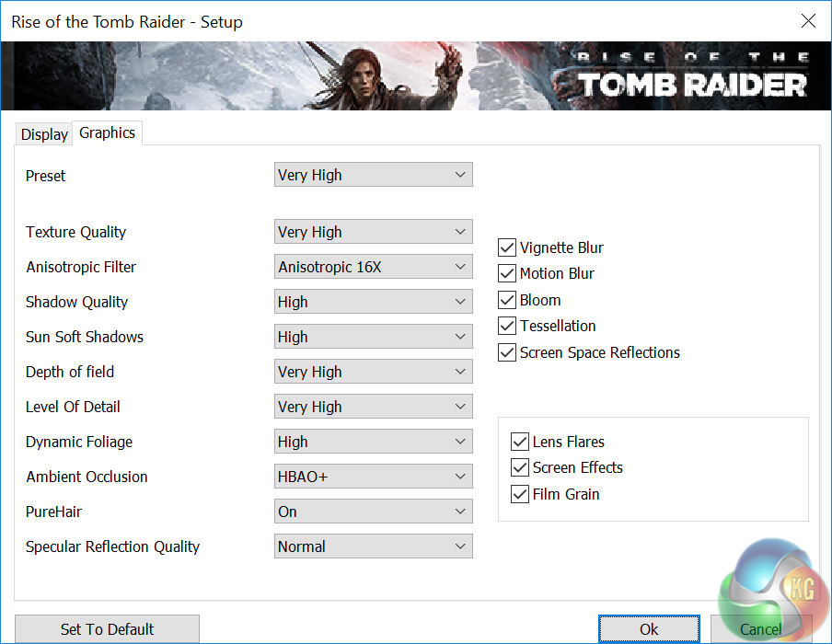
Task: Open the Preset dropdown
Action: tap(373, 175)
